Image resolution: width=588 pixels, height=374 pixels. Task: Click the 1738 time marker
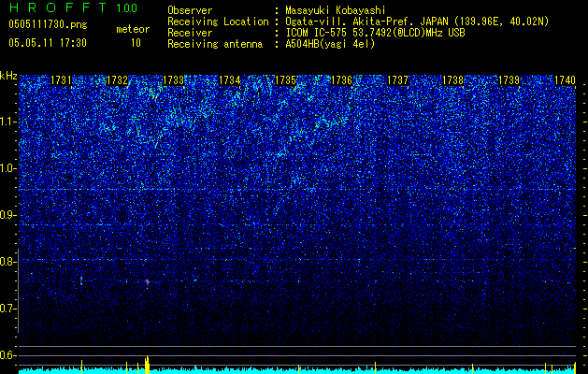(x=453, y=80)
